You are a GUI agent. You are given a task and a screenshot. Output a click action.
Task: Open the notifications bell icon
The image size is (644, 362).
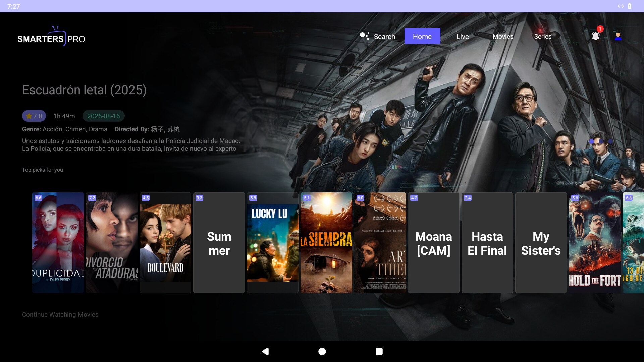(596, 36)
